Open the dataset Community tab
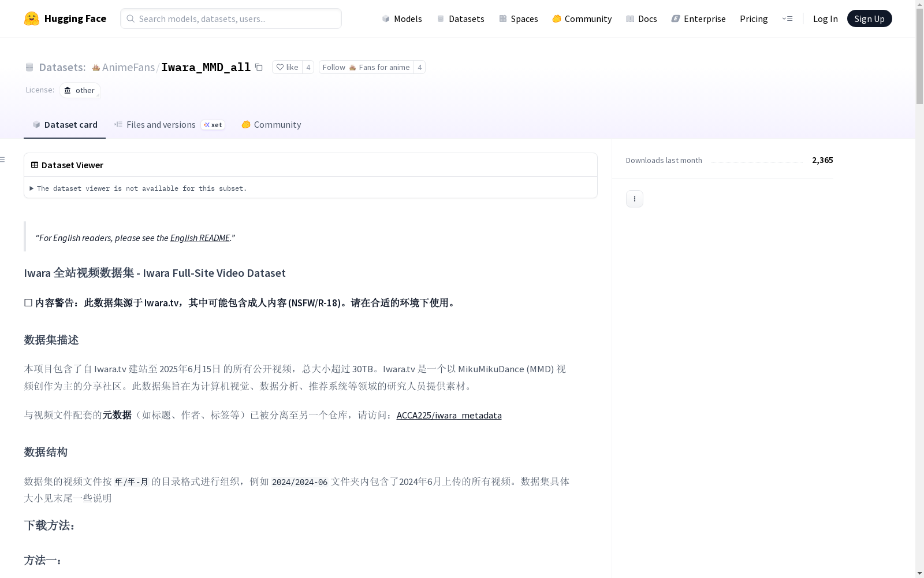Screen dimensions: 924x578 click(x=271, y=124)
